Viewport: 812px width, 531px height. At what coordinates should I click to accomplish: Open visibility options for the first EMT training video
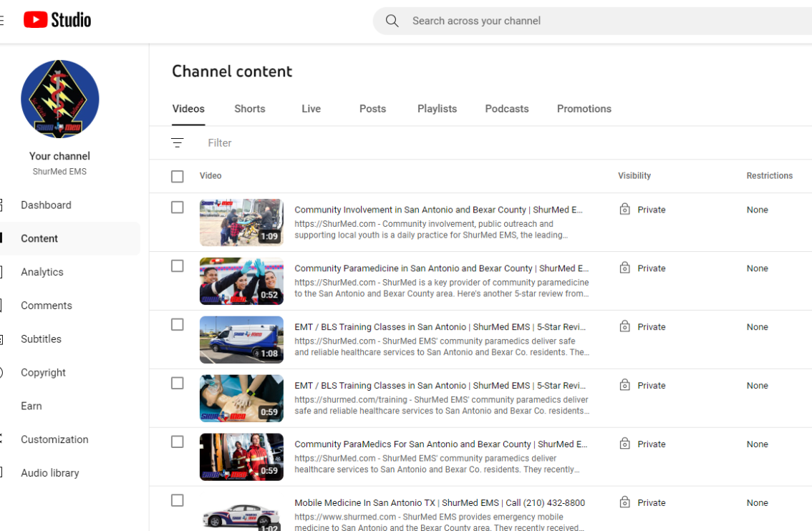643,327
